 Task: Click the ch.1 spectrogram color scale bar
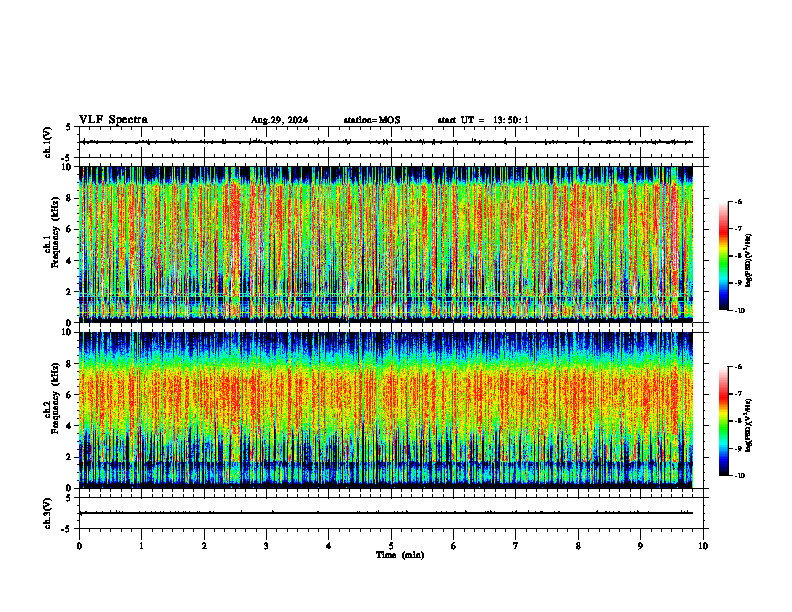(x=723, y=256)
